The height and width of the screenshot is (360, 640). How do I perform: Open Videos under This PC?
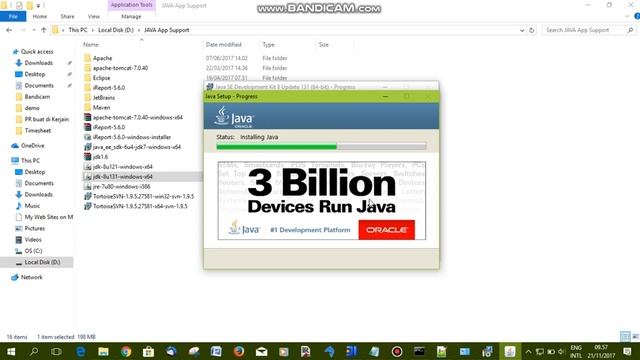click(x=33, y=240)
